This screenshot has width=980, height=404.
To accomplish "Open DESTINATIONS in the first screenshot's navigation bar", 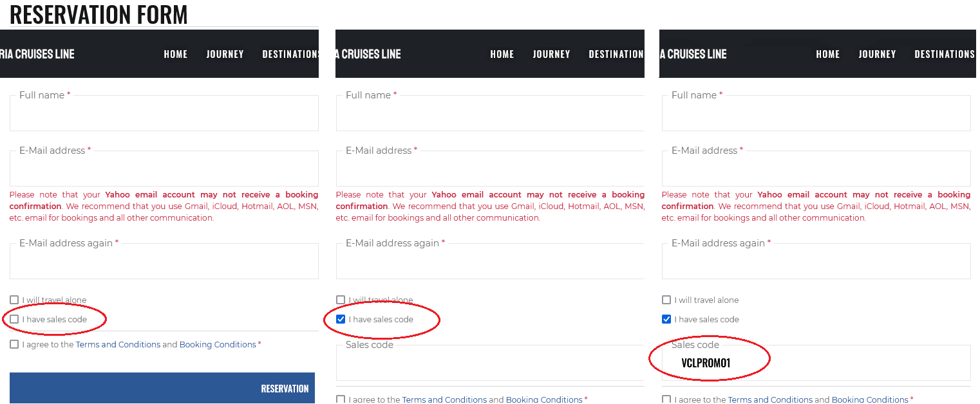I will point(290,54).
